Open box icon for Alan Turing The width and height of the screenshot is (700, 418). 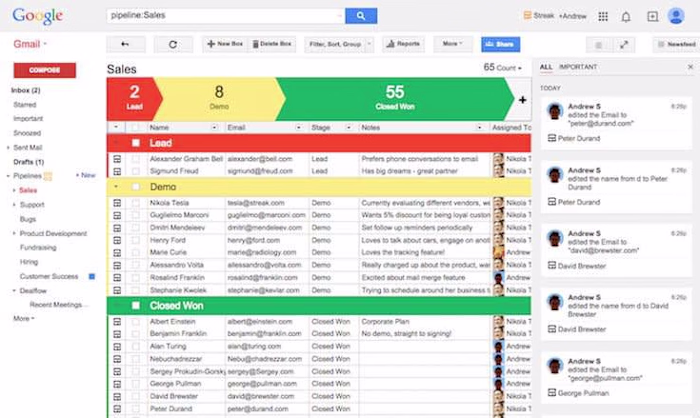pyautogui.click(x=117, y=347)
